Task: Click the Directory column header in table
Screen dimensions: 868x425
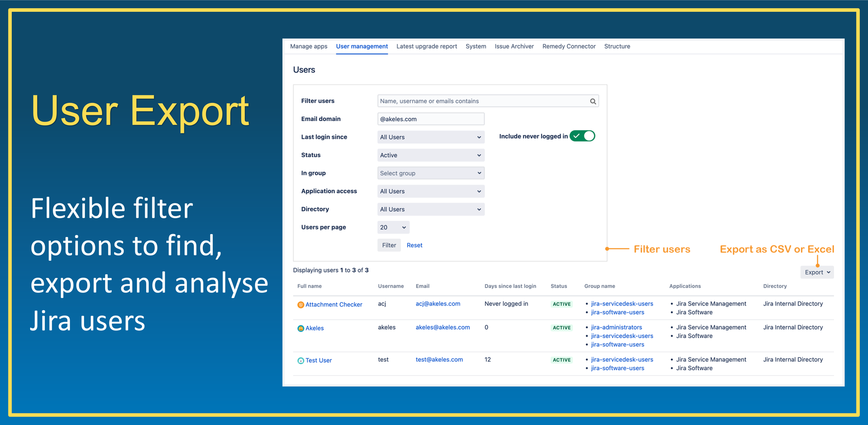Action: tap(775, 286)
